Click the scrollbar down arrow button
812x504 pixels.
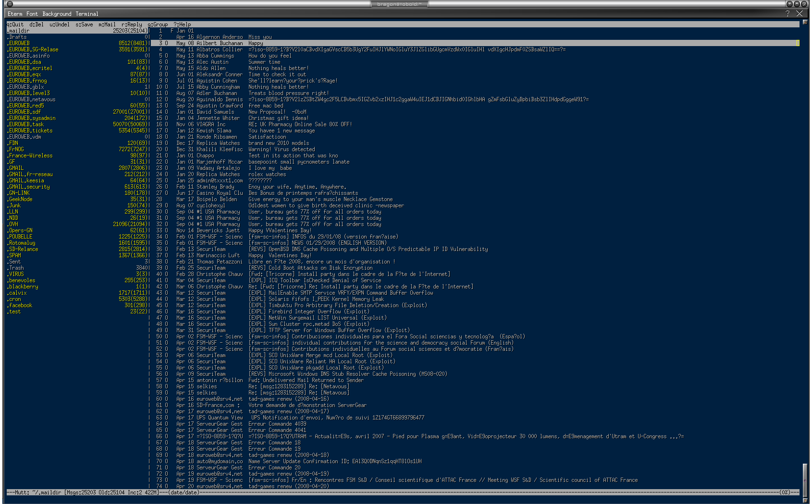coord(805,501)
